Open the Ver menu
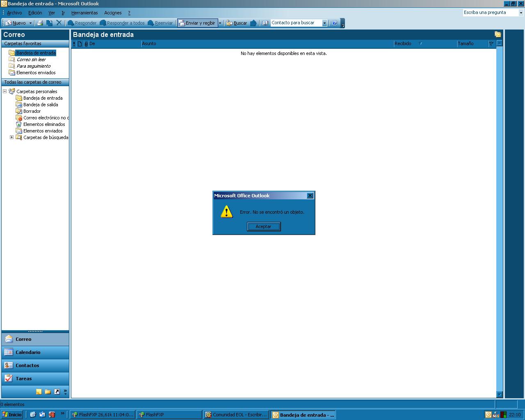 click(x=52, y=13)
